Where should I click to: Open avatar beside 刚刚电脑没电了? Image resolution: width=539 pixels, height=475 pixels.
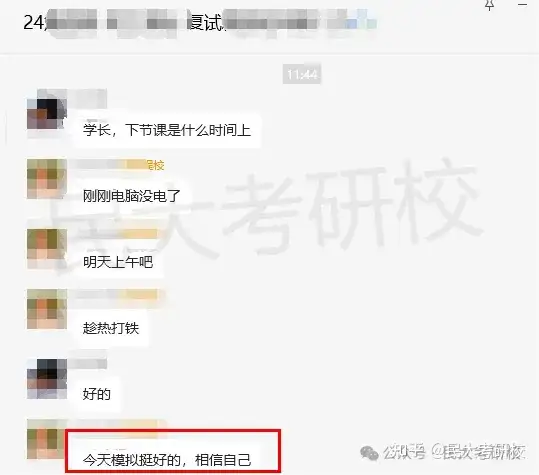coord(47,179)
